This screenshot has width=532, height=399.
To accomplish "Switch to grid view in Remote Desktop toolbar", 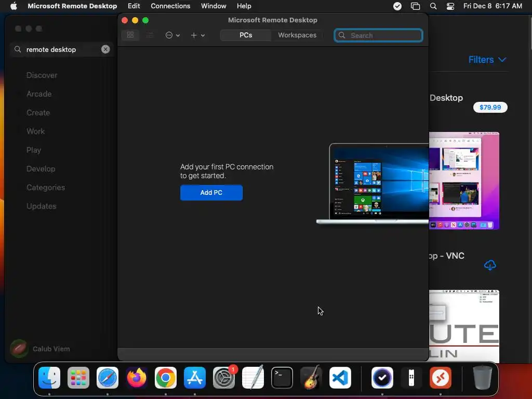I will (130, 35).
